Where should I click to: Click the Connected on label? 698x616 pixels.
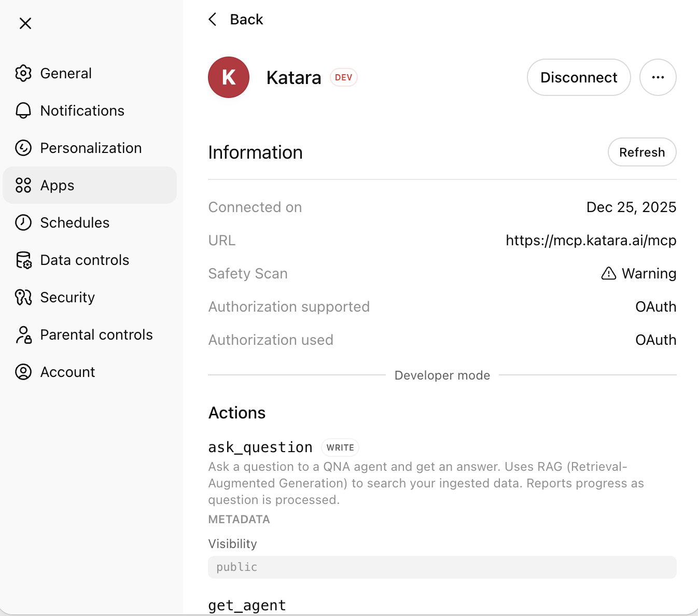pos(255,207)
